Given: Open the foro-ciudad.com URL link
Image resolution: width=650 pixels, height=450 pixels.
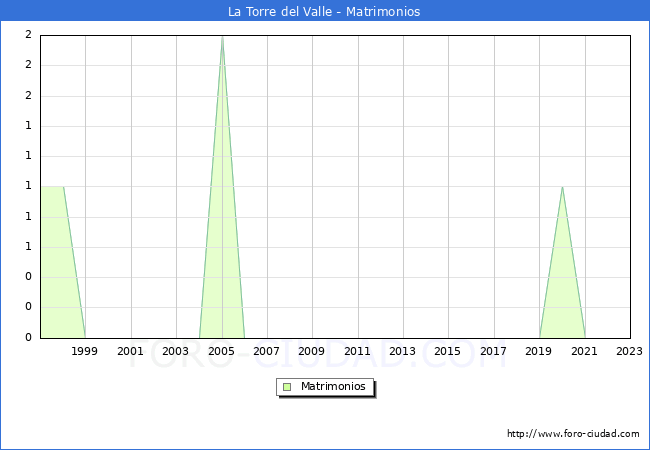Looking at the screenshot, I should point(573,434).
